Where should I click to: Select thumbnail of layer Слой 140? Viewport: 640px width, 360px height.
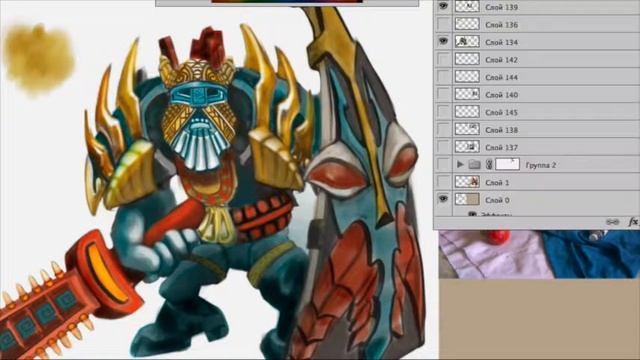pos(467,94)
